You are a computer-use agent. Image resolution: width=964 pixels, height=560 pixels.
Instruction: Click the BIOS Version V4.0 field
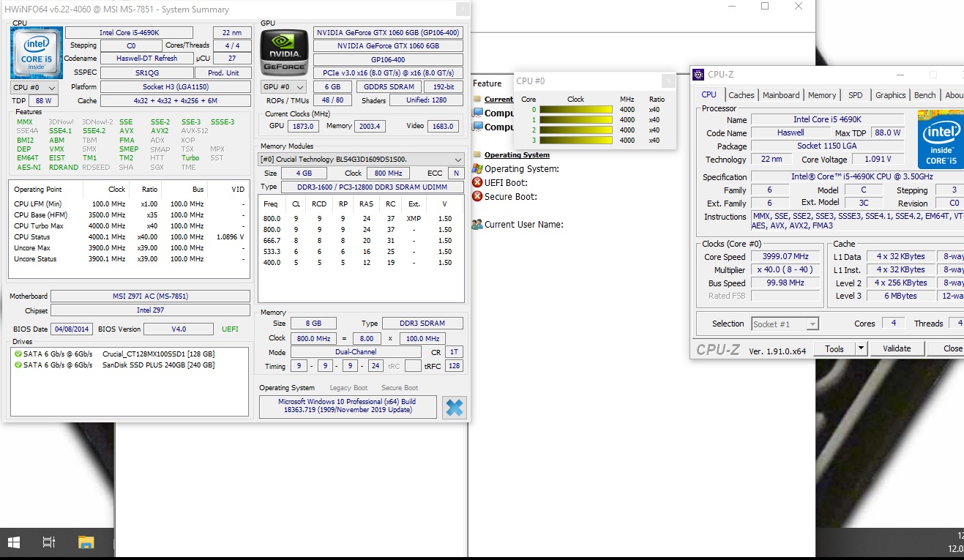click(179, 329)
